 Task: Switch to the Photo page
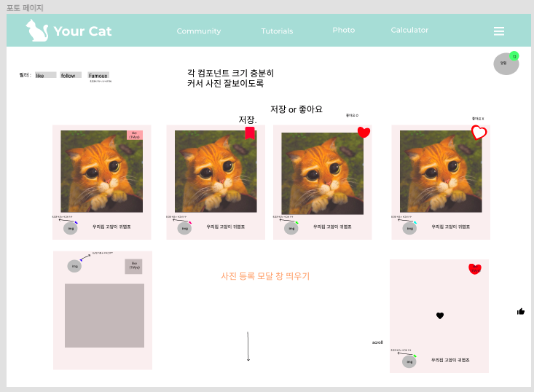(x=344, y=30)
